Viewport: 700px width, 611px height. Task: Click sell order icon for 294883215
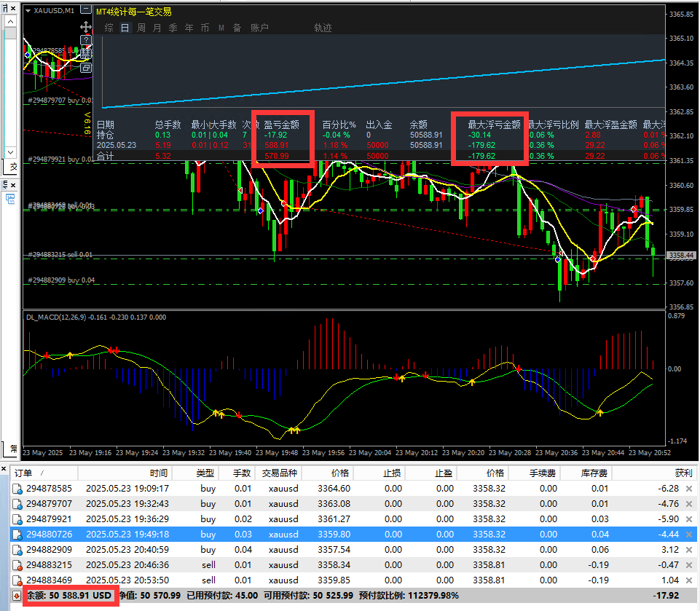tap(17, 565)
